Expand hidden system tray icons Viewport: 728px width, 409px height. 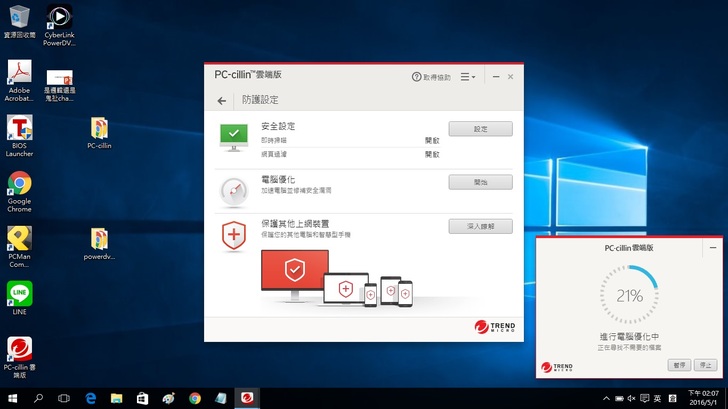tap(606, 398)
